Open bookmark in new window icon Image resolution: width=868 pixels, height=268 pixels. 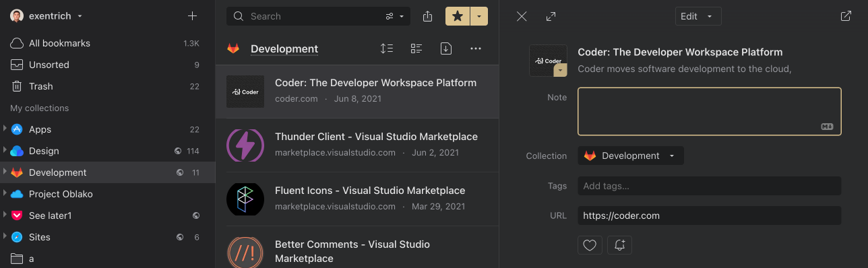pos(846,16)
